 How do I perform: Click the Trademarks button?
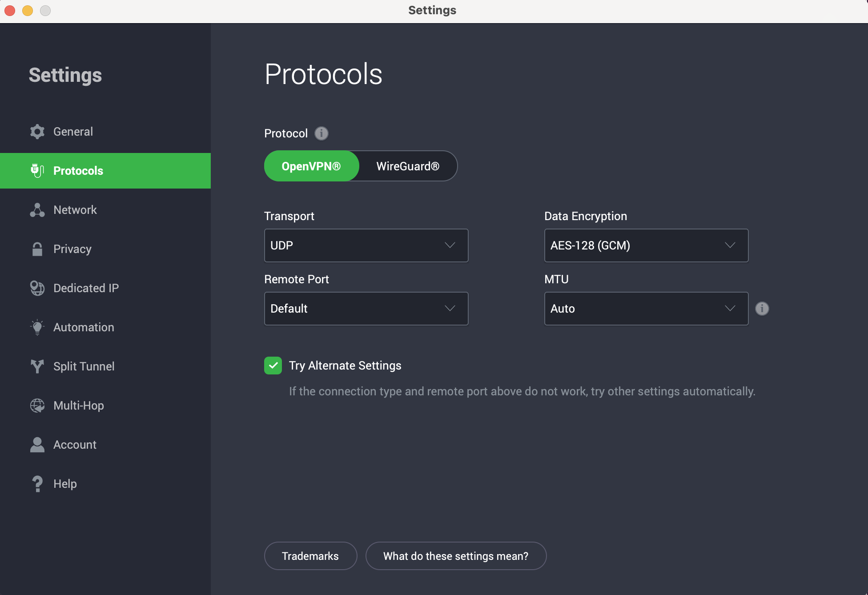click(x=310, y=556)
